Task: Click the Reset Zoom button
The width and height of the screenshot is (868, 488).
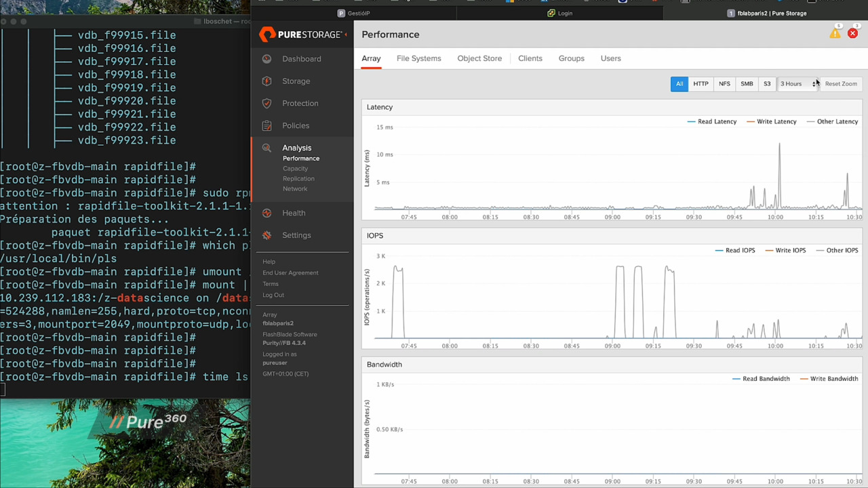Action: (x=841, y=83)
